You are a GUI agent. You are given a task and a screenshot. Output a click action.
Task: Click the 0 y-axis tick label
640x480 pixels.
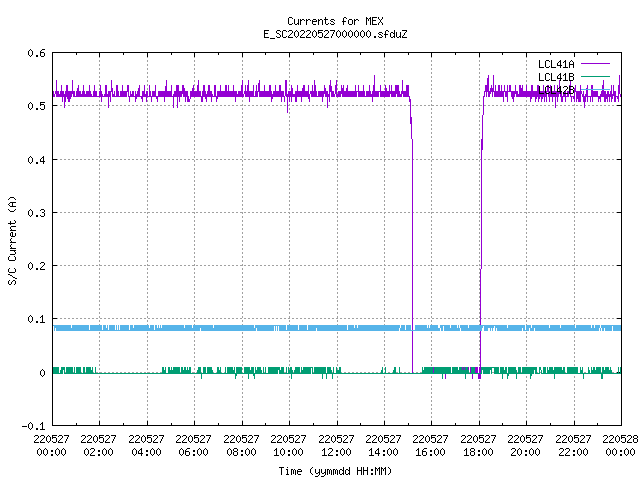tap(42, 373)
